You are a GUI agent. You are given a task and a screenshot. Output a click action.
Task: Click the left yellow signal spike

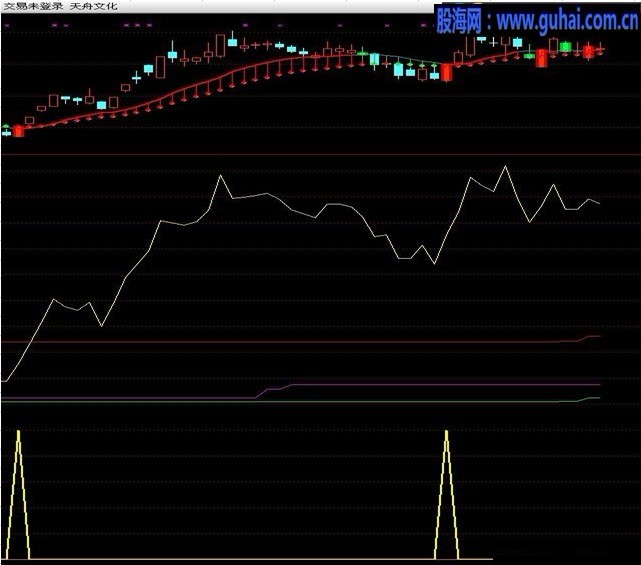(18, 494)
